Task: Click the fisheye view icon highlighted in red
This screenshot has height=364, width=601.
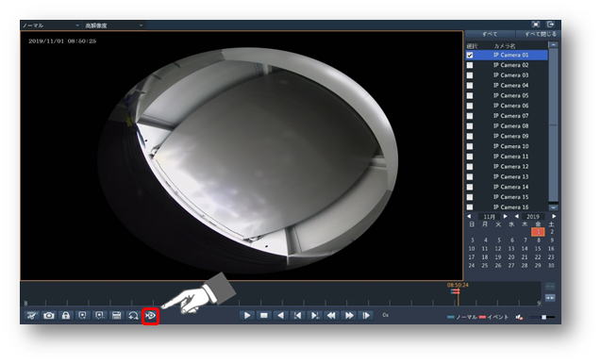Action: click(x=150, y=316)
